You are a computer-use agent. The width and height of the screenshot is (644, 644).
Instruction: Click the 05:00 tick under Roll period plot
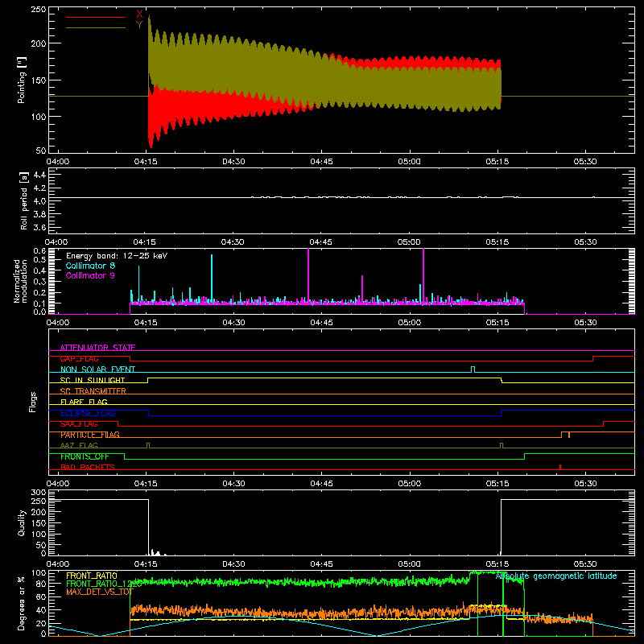click(x=409, y=242)
